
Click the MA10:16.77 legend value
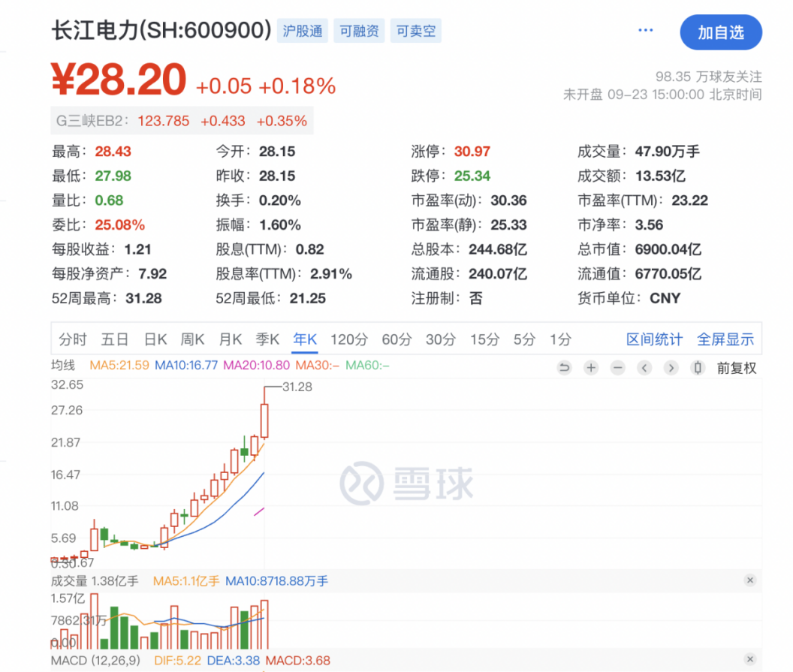186,365
